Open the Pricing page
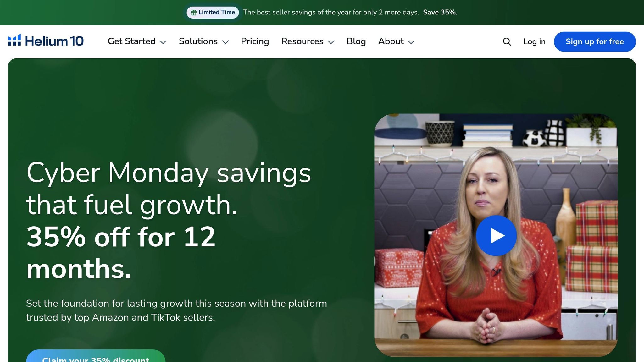The image size is (644, 362). coord(255,41)
